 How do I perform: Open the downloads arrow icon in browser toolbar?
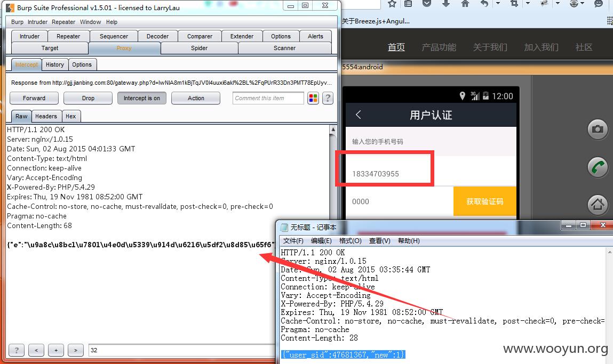tap(446, 4)
